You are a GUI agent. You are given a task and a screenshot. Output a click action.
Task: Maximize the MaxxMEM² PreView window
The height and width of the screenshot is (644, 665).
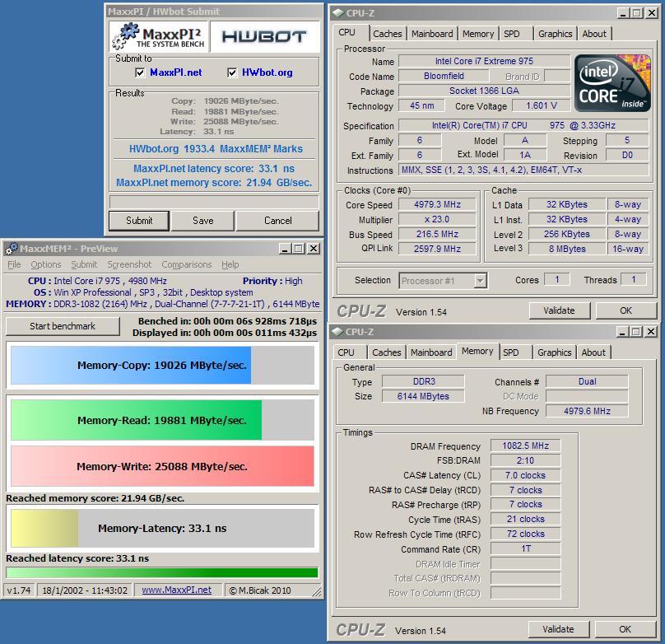(x=299, y=249)
